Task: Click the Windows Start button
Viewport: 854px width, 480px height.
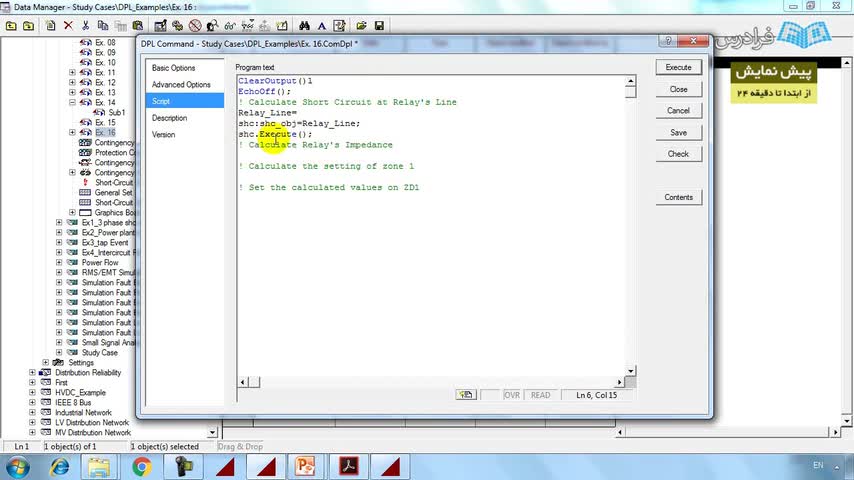Action: [17, 467]
